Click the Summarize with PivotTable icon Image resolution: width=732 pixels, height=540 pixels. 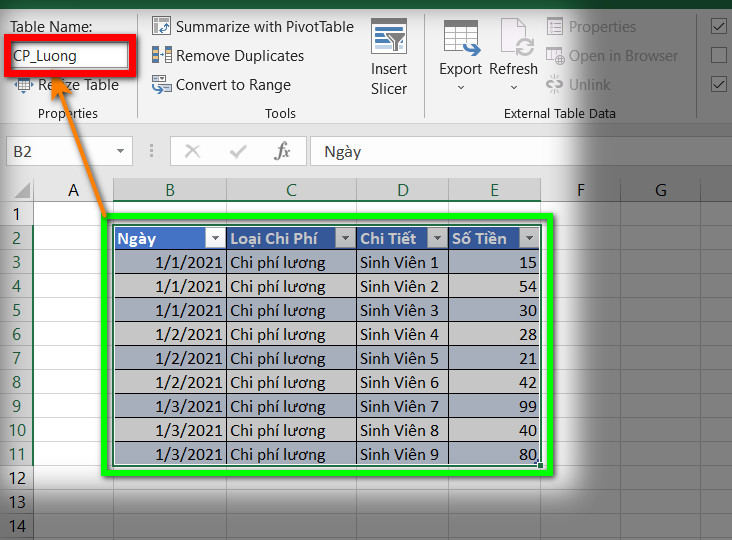[x=162, y=26]
